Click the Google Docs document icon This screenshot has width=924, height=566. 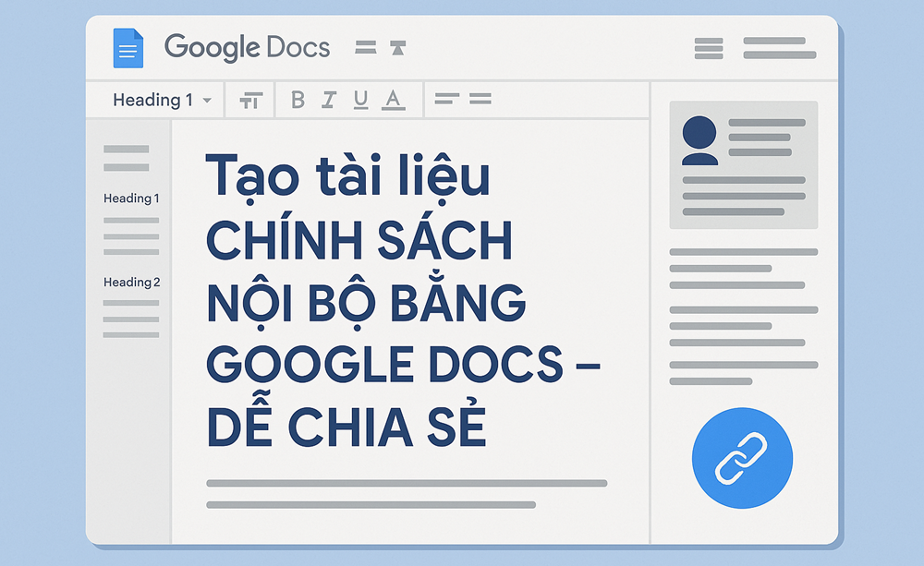(x=128, y=48)
